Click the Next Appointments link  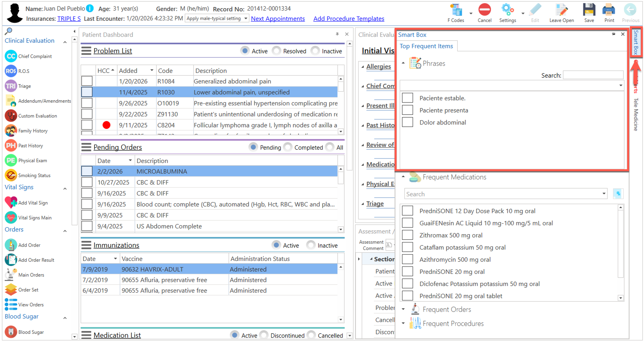(x=278, y=19)
